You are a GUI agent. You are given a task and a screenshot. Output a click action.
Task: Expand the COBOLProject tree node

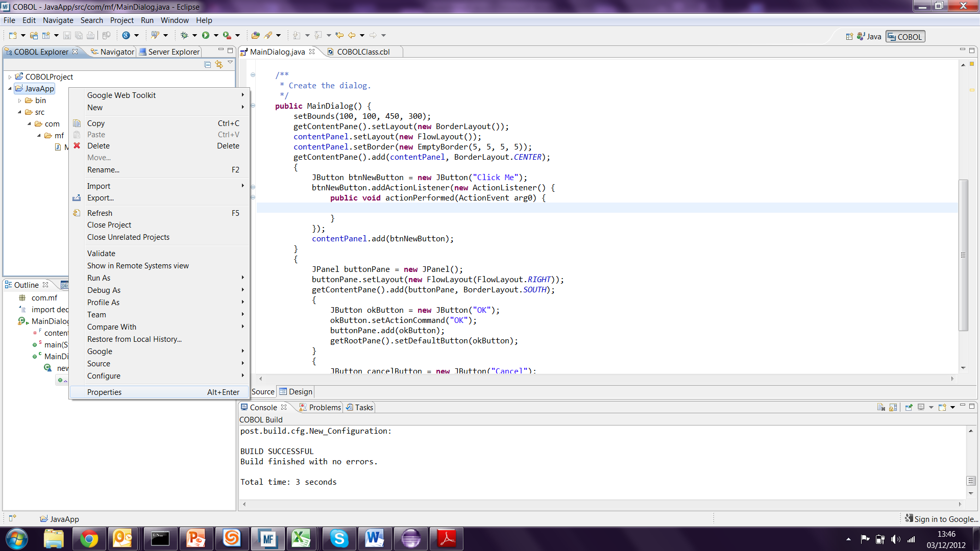[x=10, y=77]
